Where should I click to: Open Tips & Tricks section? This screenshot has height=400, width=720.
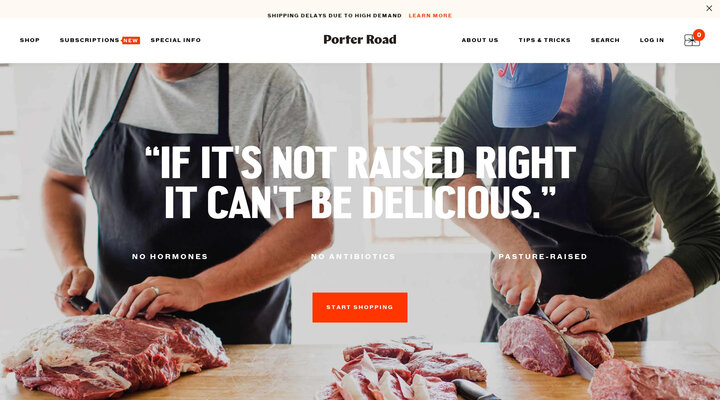(x=545, y=40)
